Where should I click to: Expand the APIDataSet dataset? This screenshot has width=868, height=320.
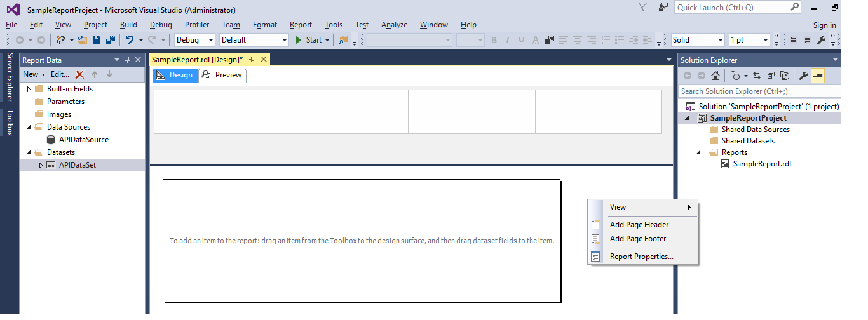pos(41,165)
